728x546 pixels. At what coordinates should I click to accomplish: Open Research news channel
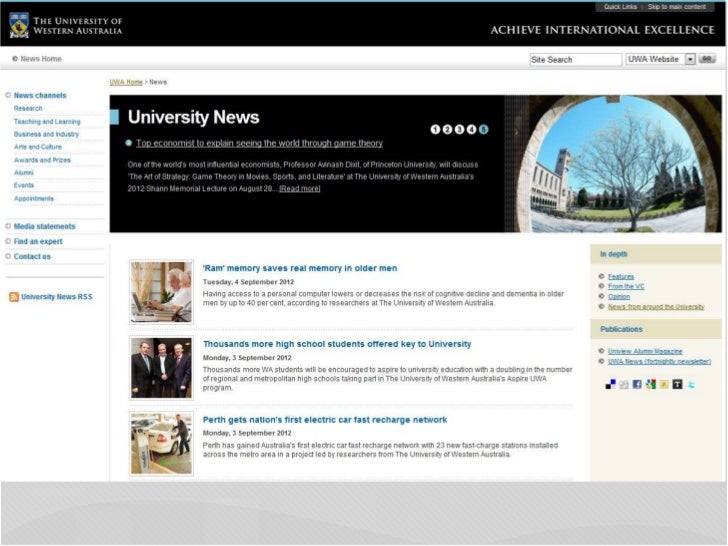(28, 108)
